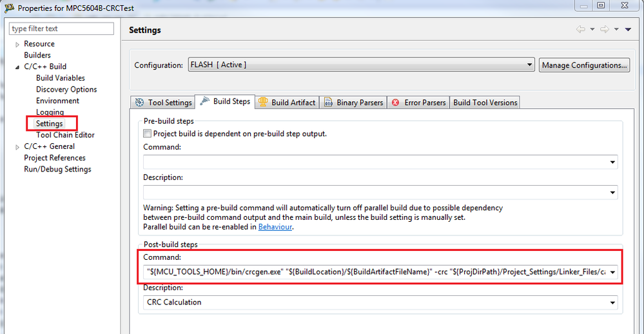Image resolution: width=644 pixels, height=334 pixels.
Task: Select the C/C++ General tree item
Action: (49, 146)
